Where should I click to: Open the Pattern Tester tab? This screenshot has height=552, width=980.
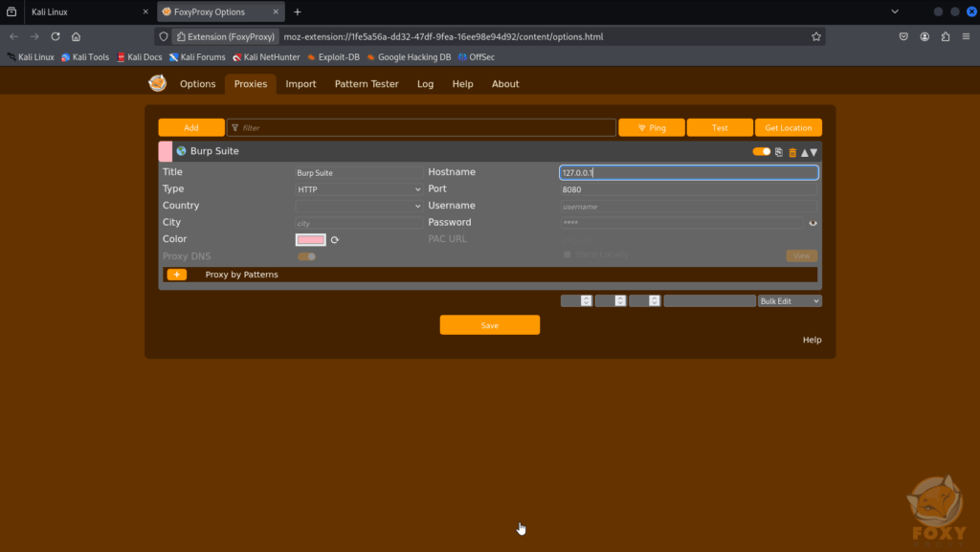point(367,83)
